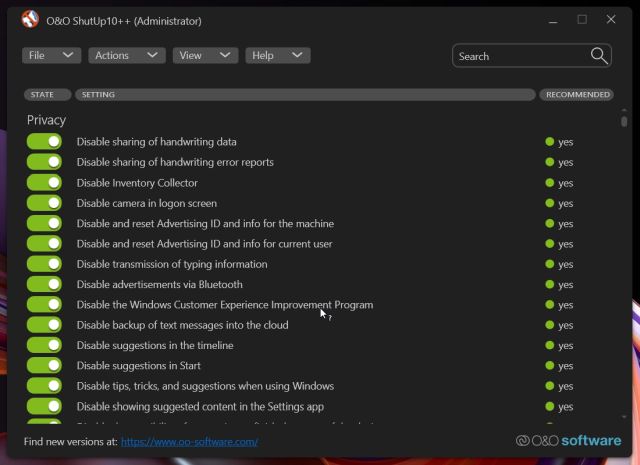The width and height of the screenshot is (640, 465).
Task: Toggle Customer Experience Improvement Program switch
Action: pyautogui.click(x=44, y=305)
